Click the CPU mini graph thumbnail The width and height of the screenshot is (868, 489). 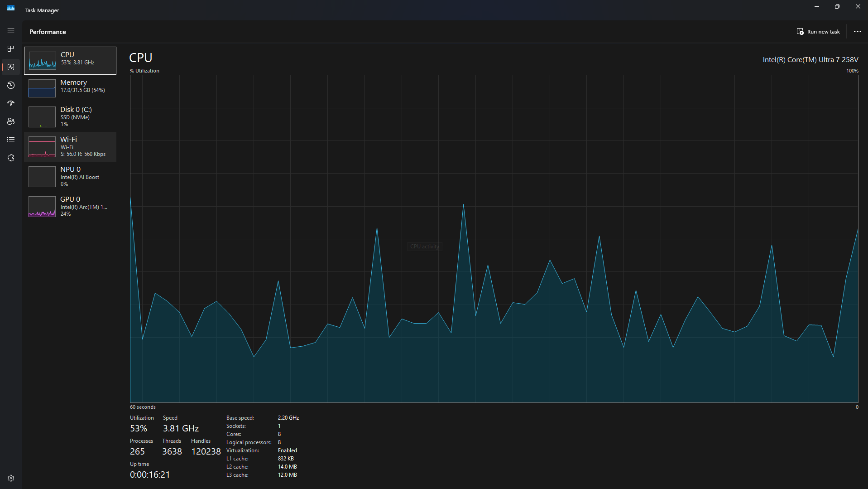pos(42,61)
